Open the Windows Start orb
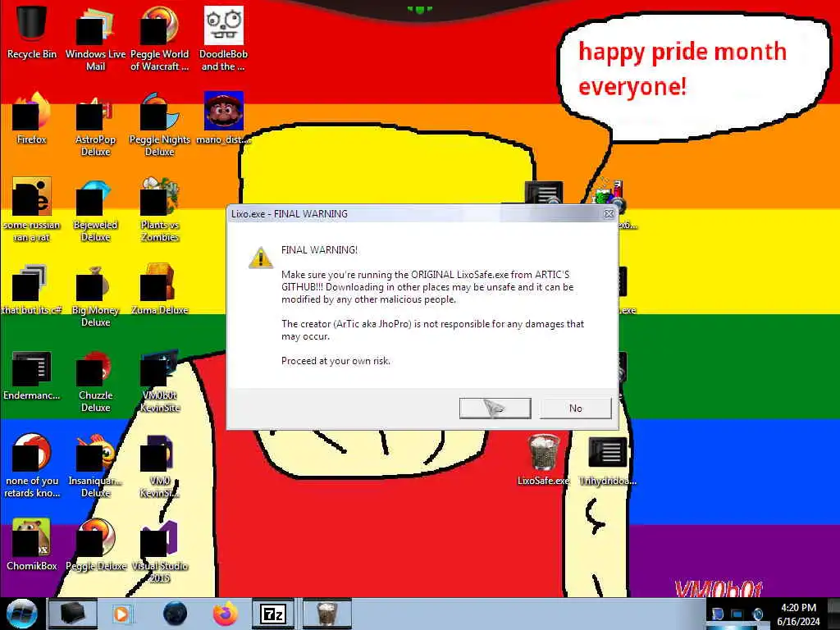Image resolution: width=840 pixels, height=630 pixels. 21,614
